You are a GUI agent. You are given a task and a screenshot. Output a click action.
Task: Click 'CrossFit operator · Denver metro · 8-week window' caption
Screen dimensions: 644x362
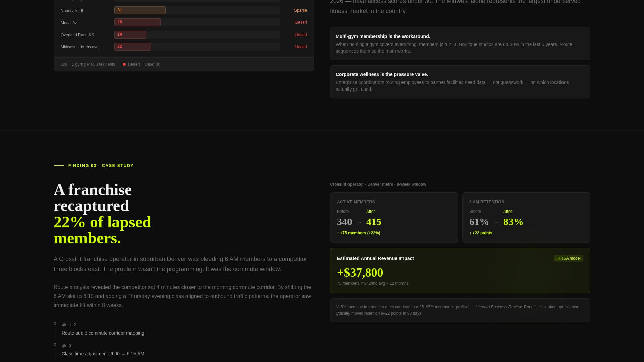pyautogui.click(x=378, y=184)
